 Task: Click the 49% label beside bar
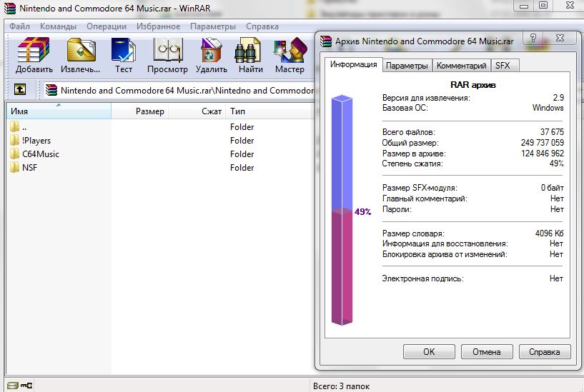[362, 211]
